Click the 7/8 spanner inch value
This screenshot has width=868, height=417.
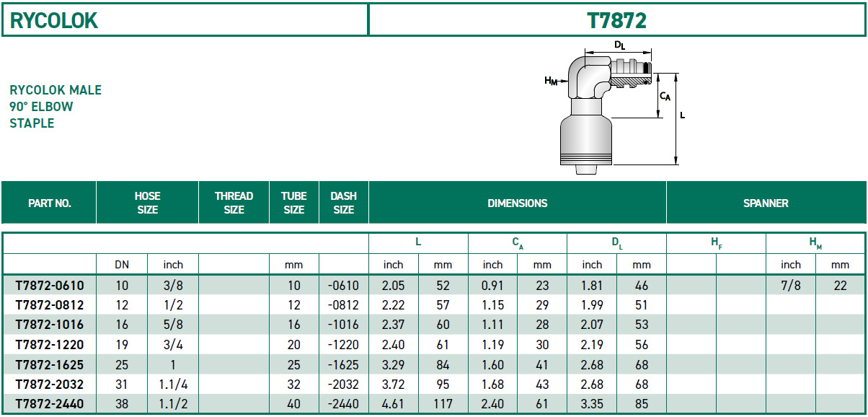click(x=791, y=286)
